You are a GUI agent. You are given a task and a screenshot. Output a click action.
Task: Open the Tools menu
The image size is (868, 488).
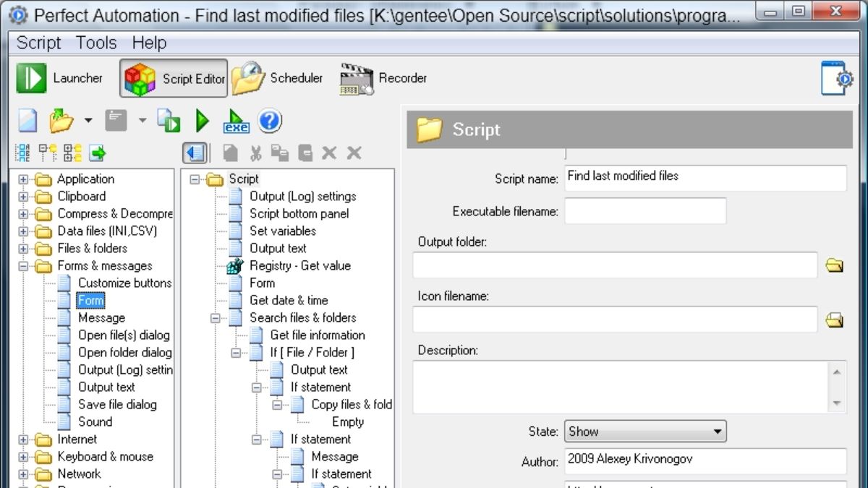96,43
